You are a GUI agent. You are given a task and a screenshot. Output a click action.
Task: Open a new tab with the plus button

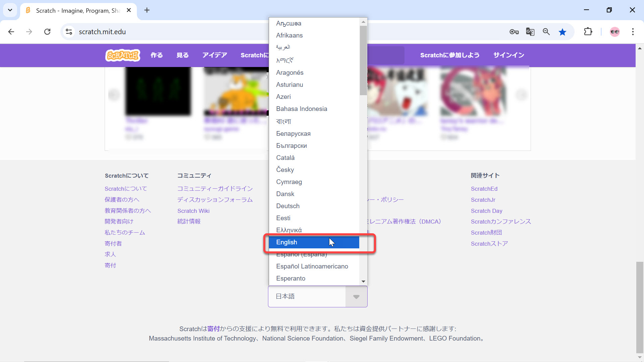pos(147,10)
